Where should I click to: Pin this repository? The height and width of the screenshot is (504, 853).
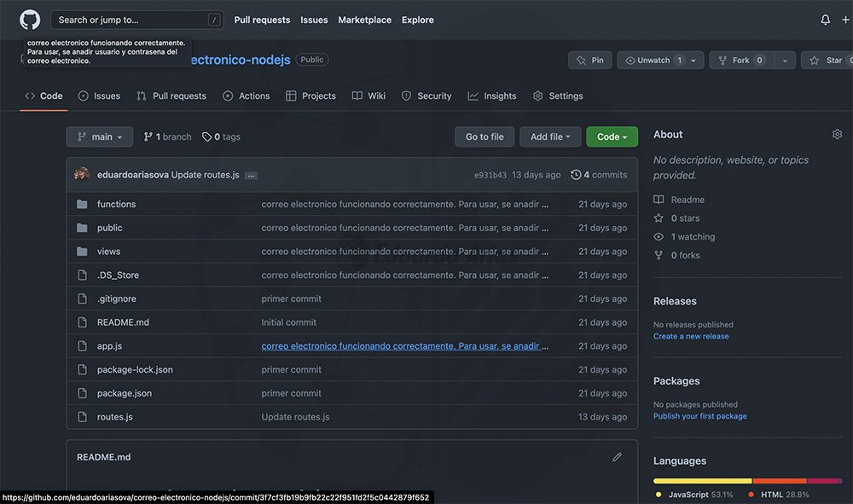pyautogui.click(x=590, y=60)
